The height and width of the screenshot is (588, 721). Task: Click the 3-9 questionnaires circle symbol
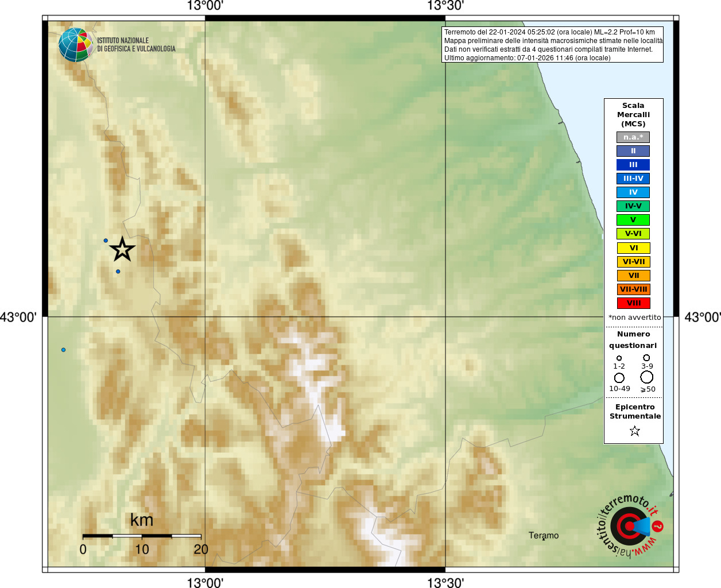[x=646, y=357]
